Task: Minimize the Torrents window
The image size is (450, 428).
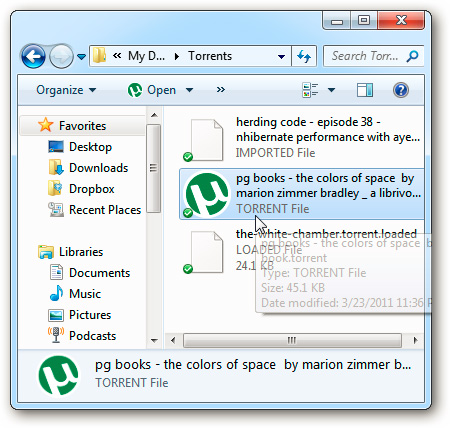Action: [x=337, y=21]
